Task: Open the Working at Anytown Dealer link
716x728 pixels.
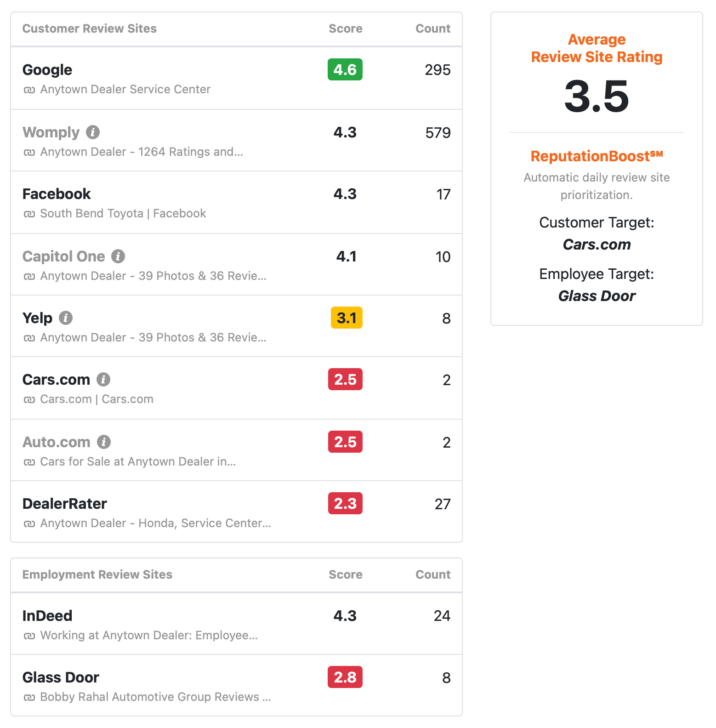Action: [149, 635]
